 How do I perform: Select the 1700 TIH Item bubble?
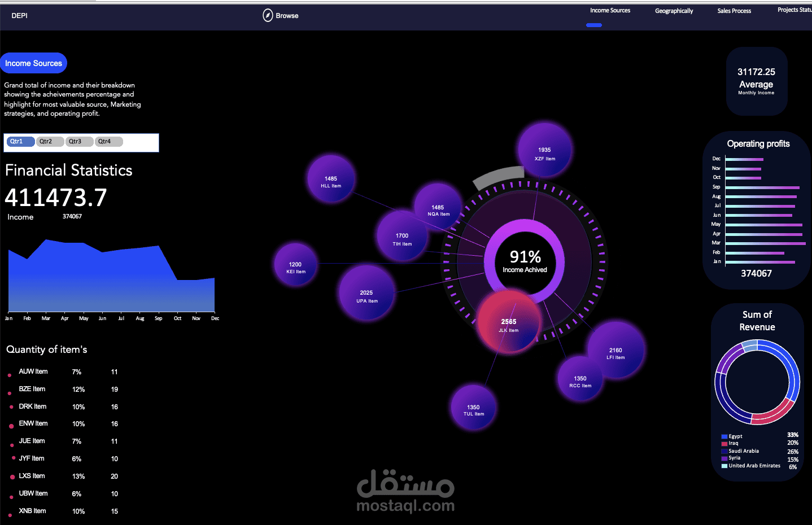tap(402, 236)
